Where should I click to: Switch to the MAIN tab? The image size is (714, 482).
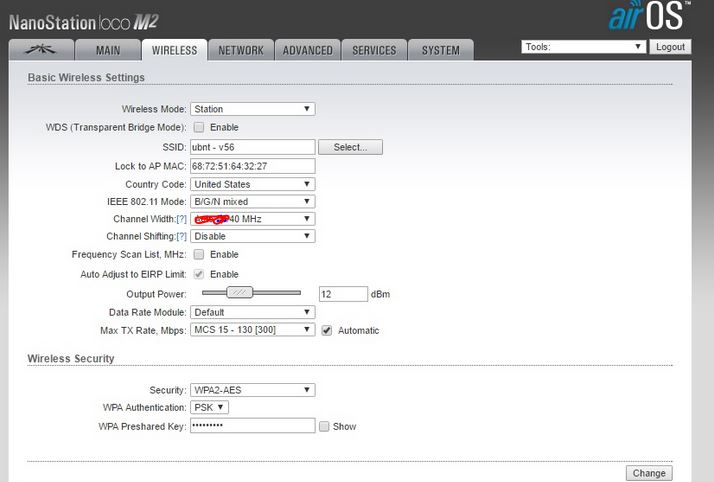pyautogui.click(x=108, y=50)
